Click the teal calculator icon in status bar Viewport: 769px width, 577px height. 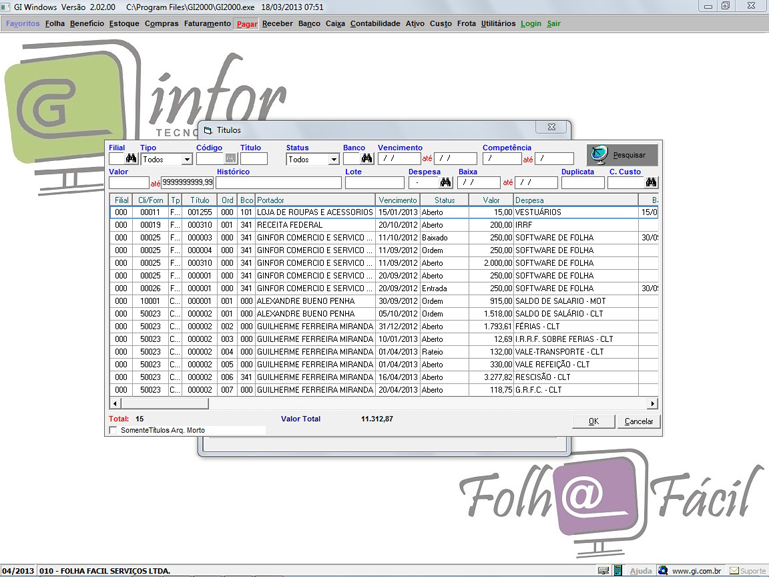click(618, 571)
